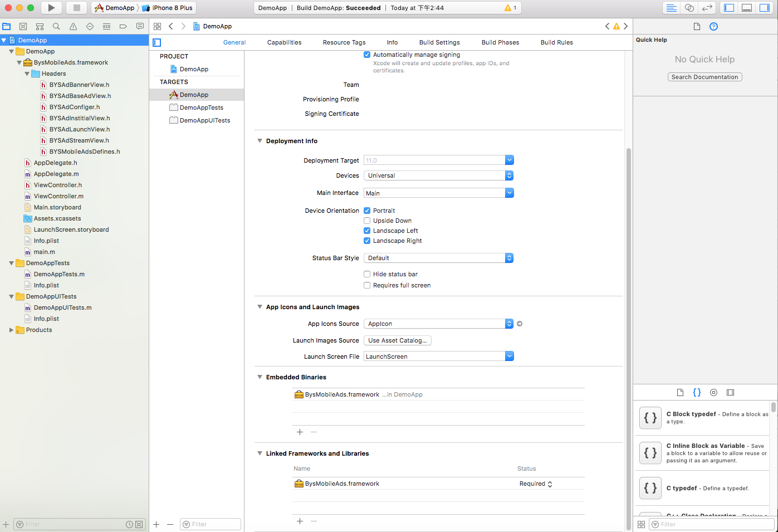The image size is (778, 532).
Task: Run the app with the Play button
Action: (51, 8)
